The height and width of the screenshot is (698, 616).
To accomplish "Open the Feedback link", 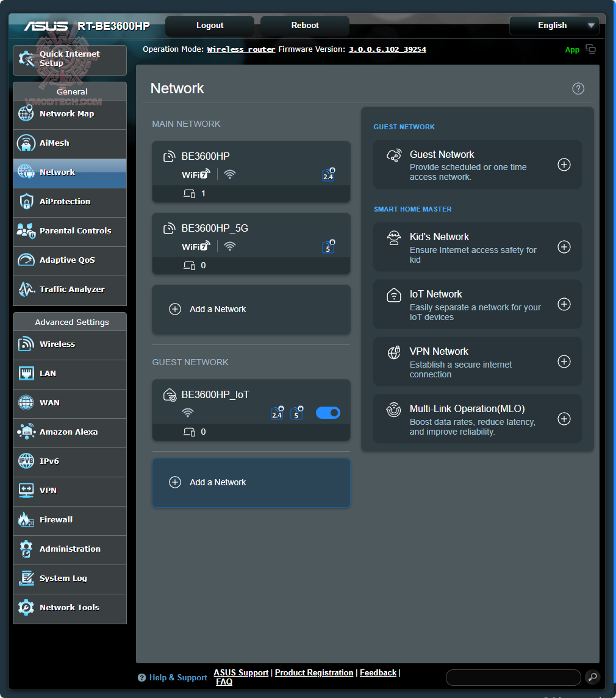I will 378,672.
